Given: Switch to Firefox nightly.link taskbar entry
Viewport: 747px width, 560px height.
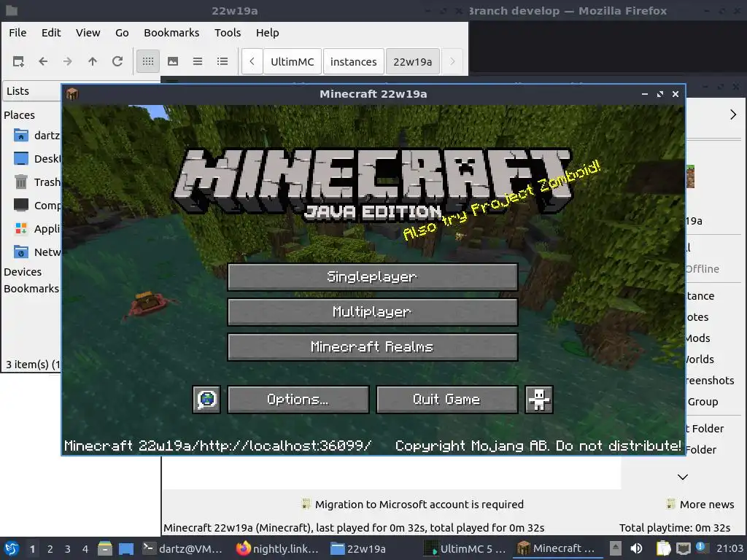Looking at the screenshot, I should [277, 548].
